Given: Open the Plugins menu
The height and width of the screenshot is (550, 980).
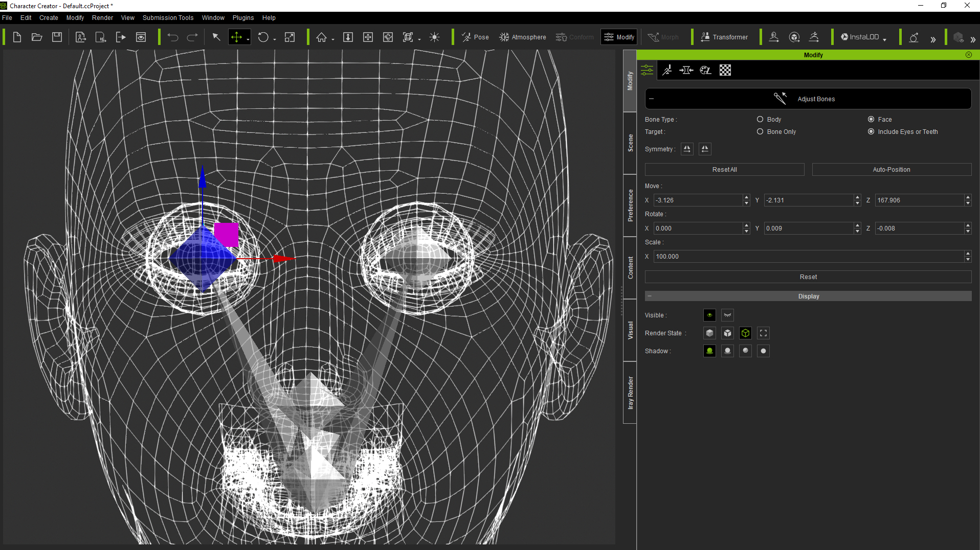Looking at the screenshot, I should pos(243,17).
